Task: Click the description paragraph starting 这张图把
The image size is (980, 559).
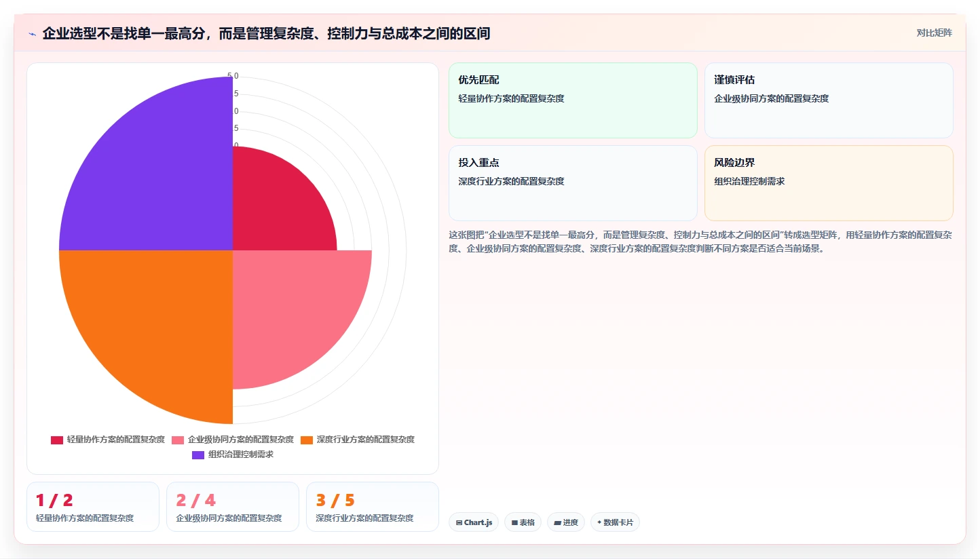Action: pos(700,242)
